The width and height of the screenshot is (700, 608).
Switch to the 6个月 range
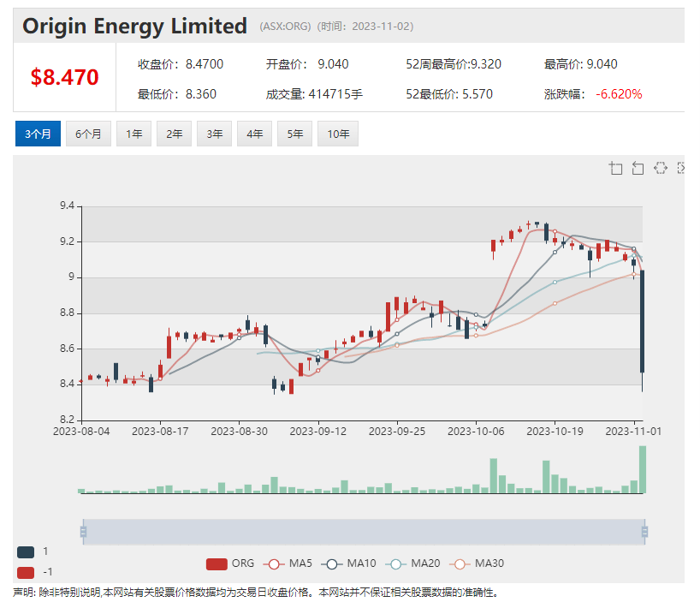[88, 134]
